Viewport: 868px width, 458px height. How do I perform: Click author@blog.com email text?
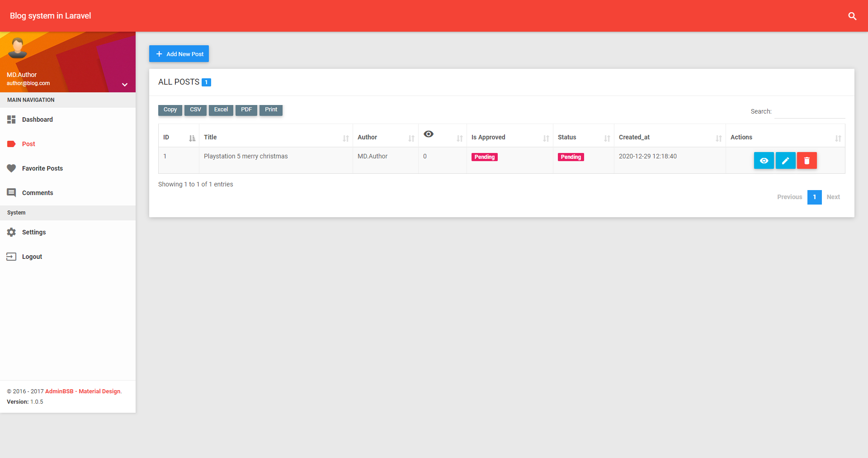(x=28, y=83)
